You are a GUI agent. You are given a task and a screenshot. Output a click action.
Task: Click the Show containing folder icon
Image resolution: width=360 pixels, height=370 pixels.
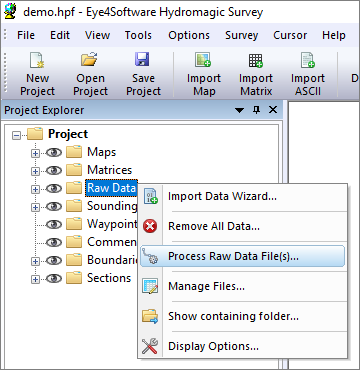click(150, 316)
